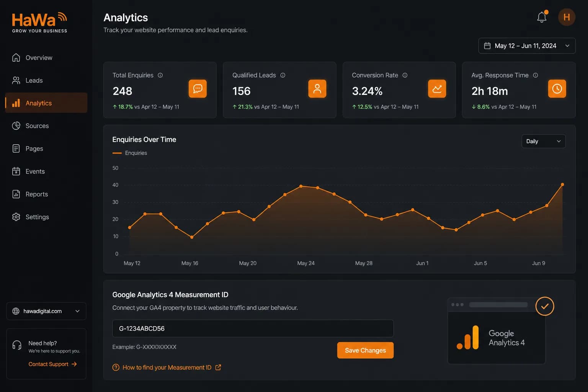Click the Settings gear icon

[16, 217]
